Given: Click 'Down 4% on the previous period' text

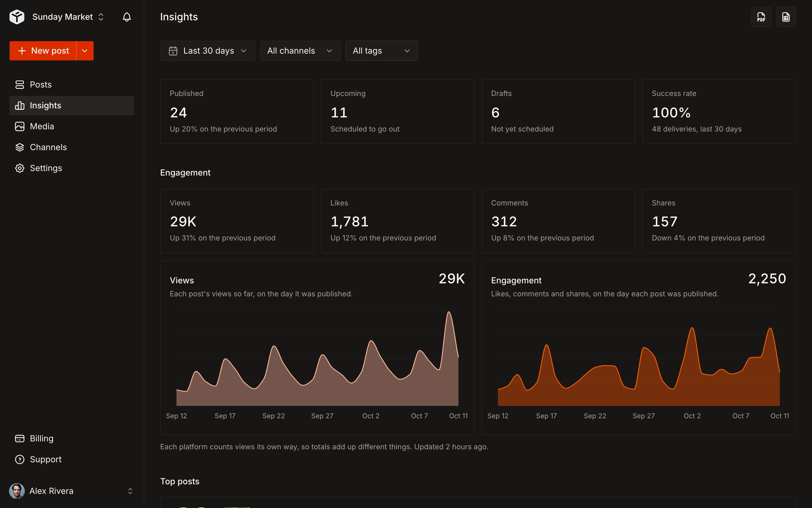Looking at the screenshot, I should click(708, 238).
